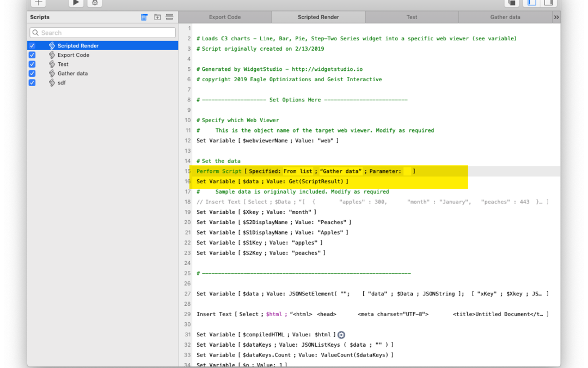Select line 20 Set Variable $S2DisplayName
The height and width of the screenshot is (368, 588).
tap(274, 222)
